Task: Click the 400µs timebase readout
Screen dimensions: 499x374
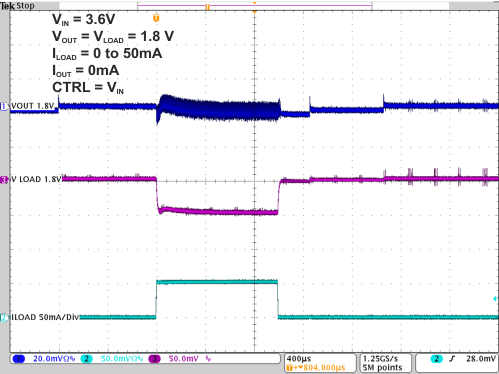Action: [299, 359]
